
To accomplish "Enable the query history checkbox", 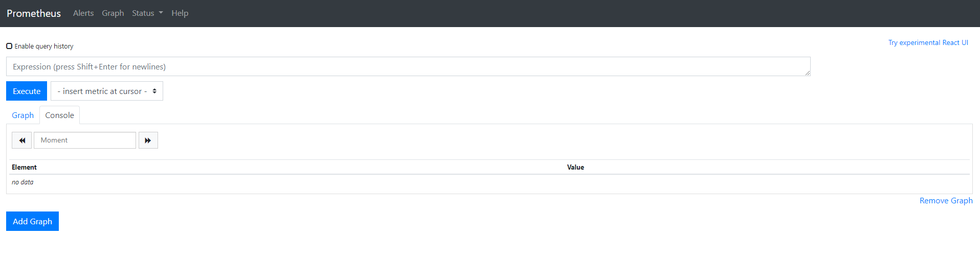I will 9,46.
